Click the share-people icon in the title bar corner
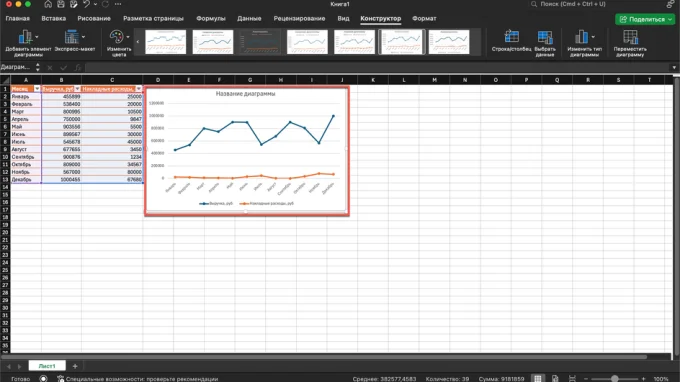The height and width of the screenshot is (382, 680). coord(671,4)
